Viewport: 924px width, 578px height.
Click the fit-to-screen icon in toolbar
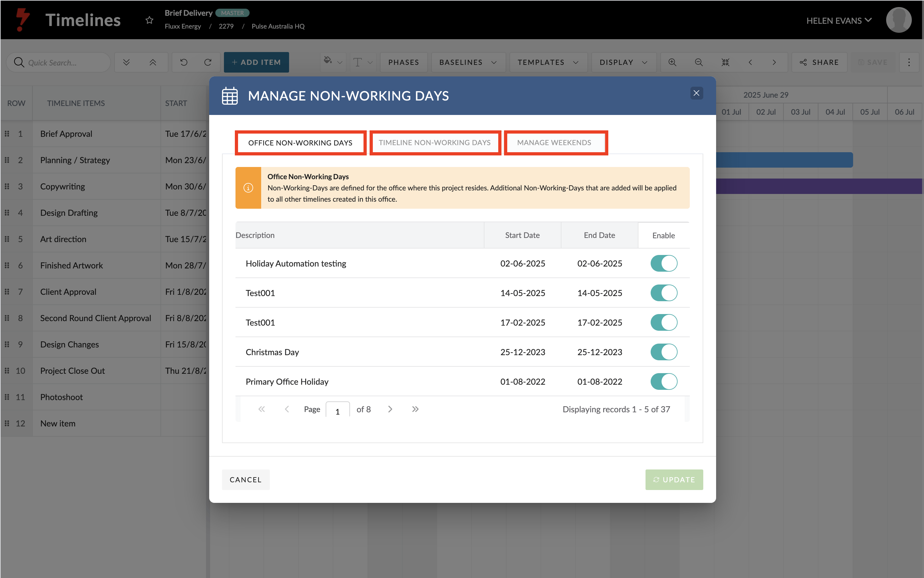725,62
